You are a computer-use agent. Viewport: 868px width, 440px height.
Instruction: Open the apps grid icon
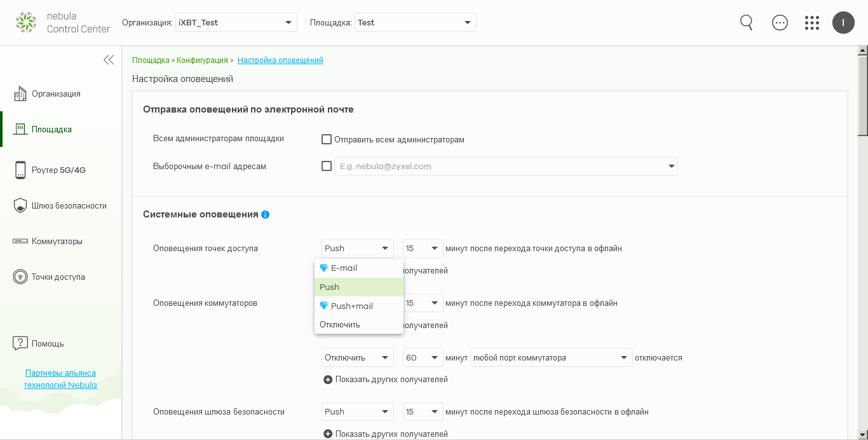click(x=812, y=23)
